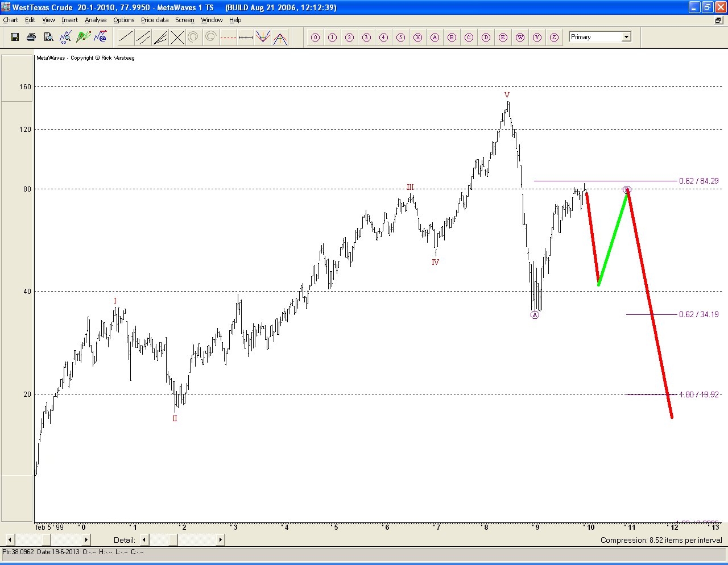Click Detail slider left arrow
Viewport: 728px width, 565px height.
click(144, 540)
